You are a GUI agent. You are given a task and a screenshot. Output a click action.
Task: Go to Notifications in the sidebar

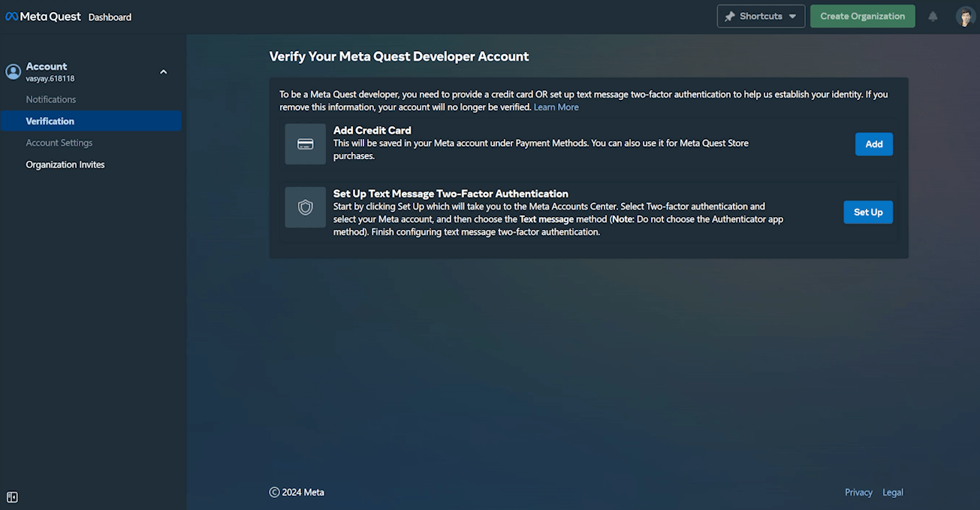click(51, 99)
